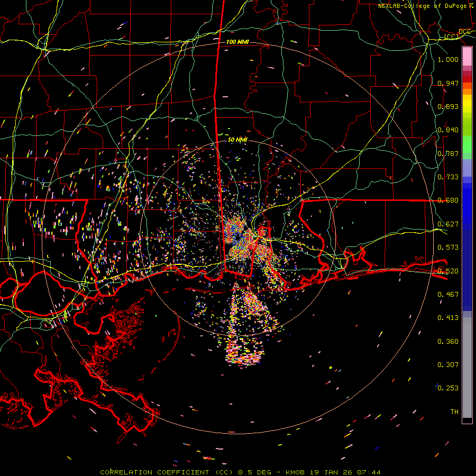Viewport: 476px width, 476px height.
Task: Pick the bright blue band below 0.680
Action: 467,209
